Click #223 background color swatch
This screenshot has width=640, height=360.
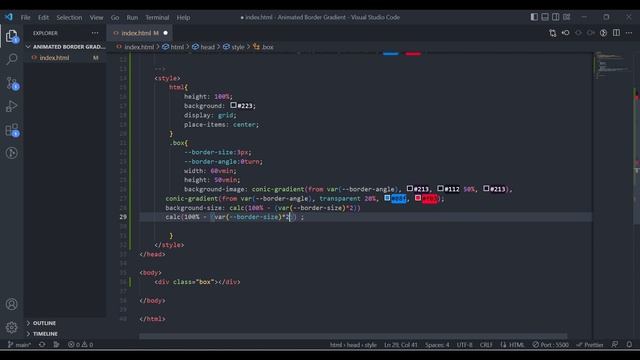pyautogui.click(x=233, y=105)
